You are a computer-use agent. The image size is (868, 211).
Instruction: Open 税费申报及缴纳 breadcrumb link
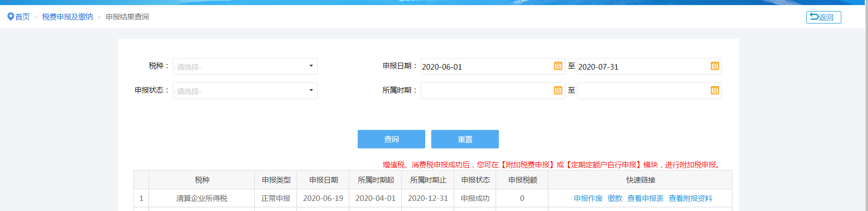pos(68,17)
